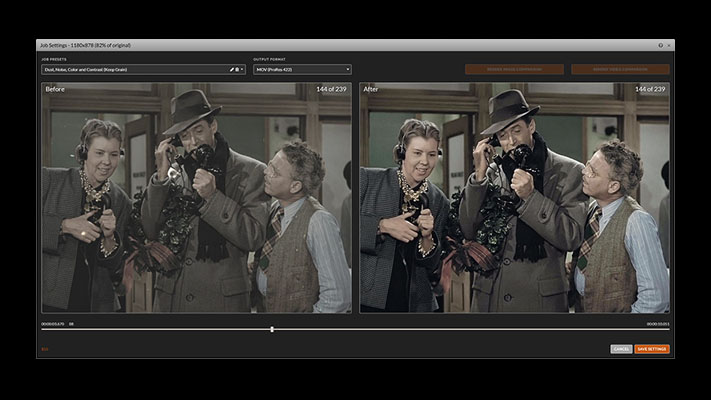Viewport: 711px width, 400px height.
Task: Open the Output Format MOV dropdown
Action: click(302, 69)
